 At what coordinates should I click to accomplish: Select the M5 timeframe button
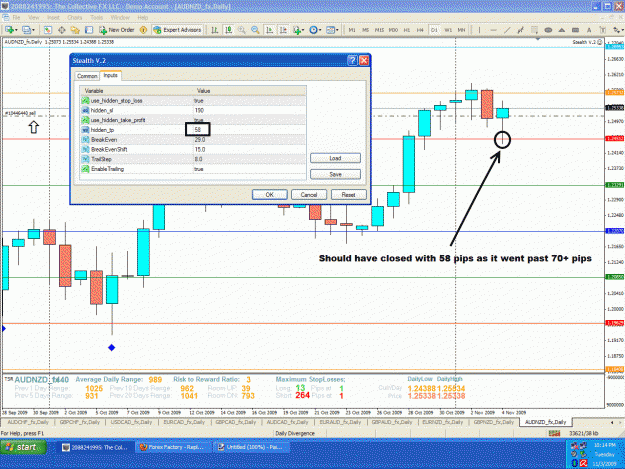tap(366, 30)
